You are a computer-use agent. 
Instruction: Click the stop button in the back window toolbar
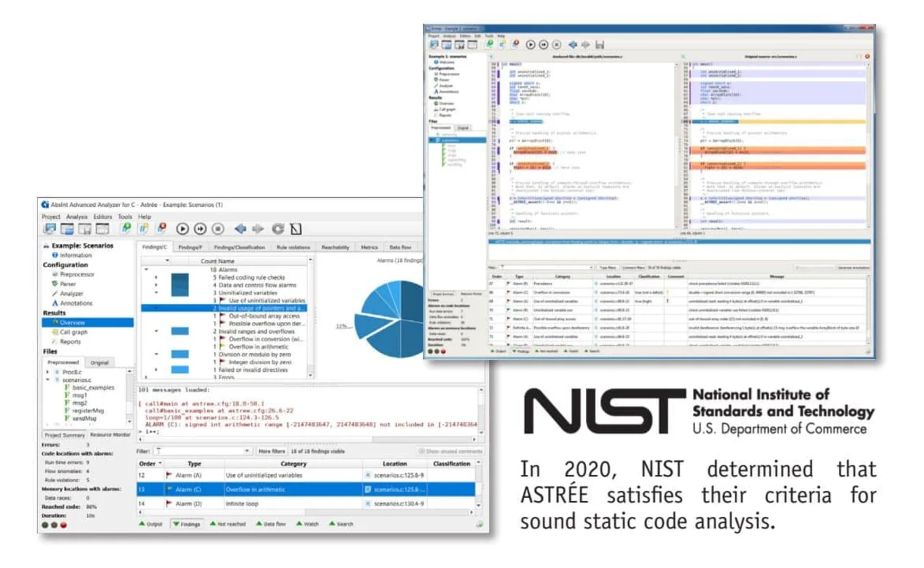pos(557,44)
